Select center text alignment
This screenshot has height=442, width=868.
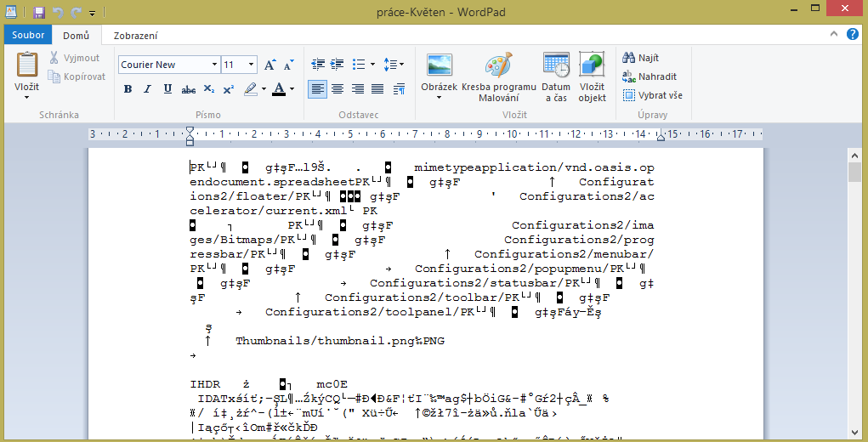pos(338,89)
